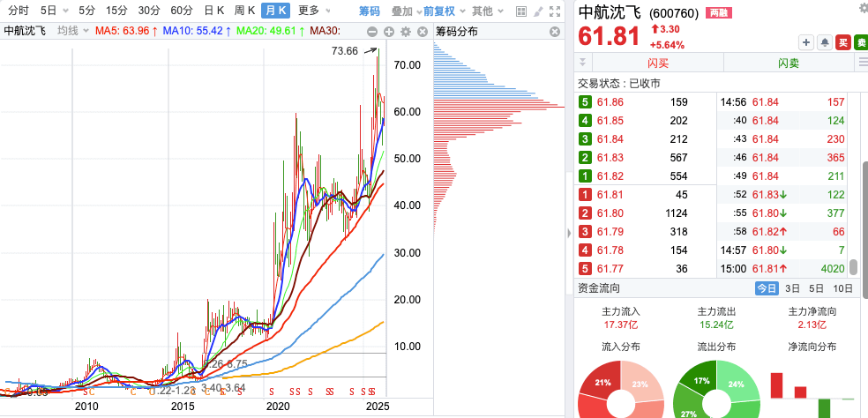Show 今日 capital flow
This screenshot has height=418, width=868.
[767, 287]
